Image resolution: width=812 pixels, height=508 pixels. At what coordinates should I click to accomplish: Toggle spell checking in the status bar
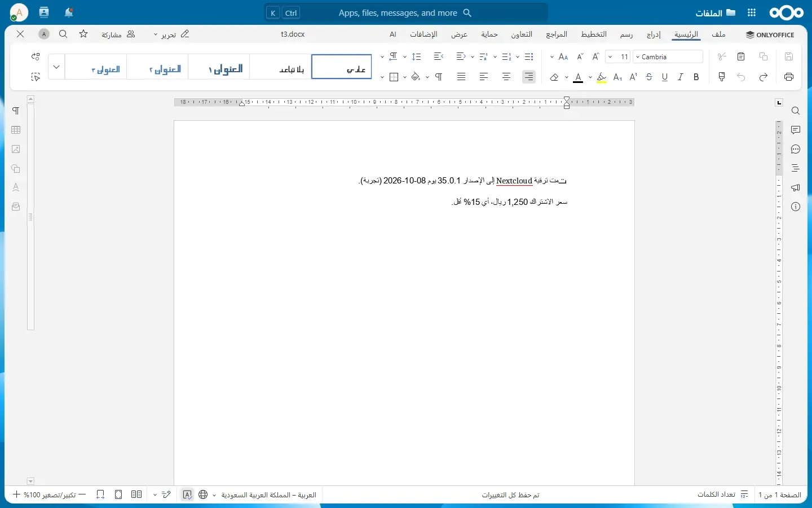coord(187,495)
